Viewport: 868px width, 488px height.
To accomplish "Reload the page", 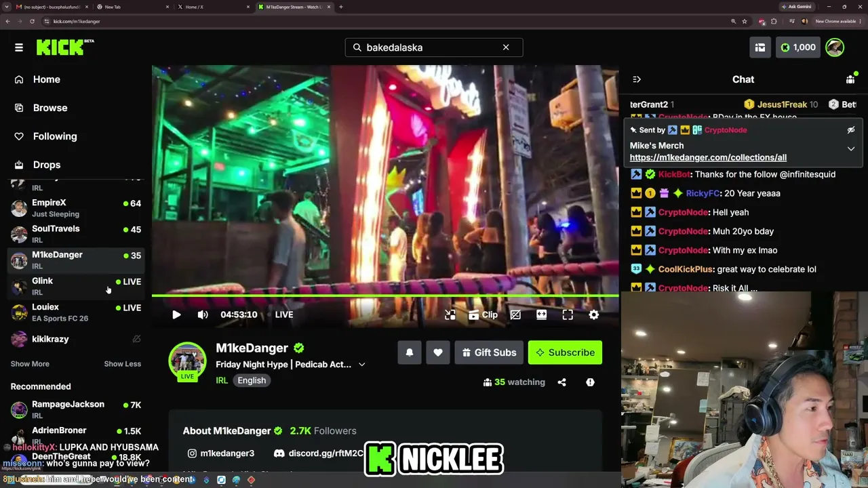I will pos(32,21).
